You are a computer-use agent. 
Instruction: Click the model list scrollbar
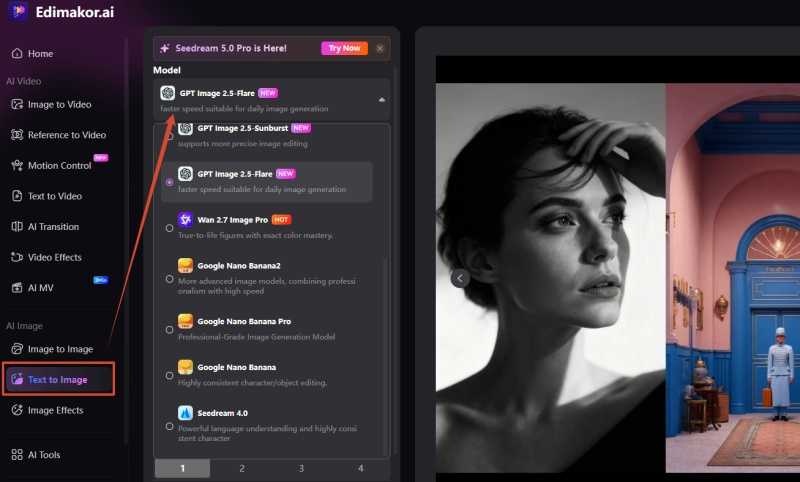pos(385,357)
